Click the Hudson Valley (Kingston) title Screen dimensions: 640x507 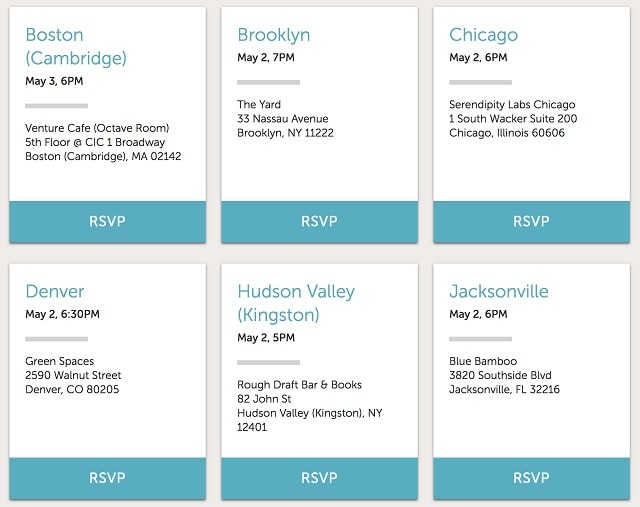(x=296, y=303)
